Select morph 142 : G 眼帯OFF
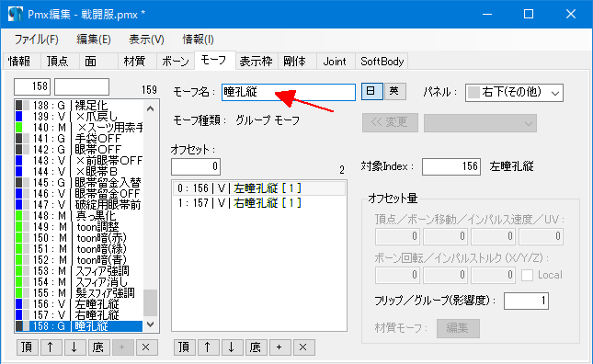The image size is (593, 364). tap(79, 149)
